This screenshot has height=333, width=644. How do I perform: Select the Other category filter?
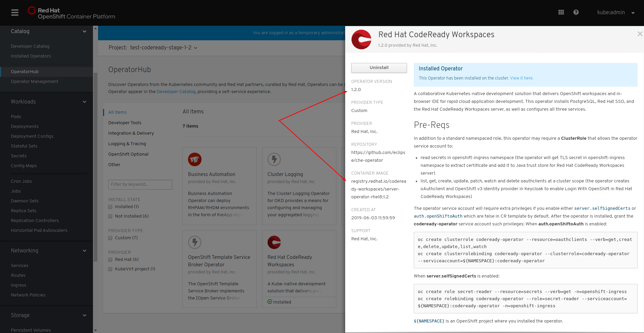coord(114,165)
